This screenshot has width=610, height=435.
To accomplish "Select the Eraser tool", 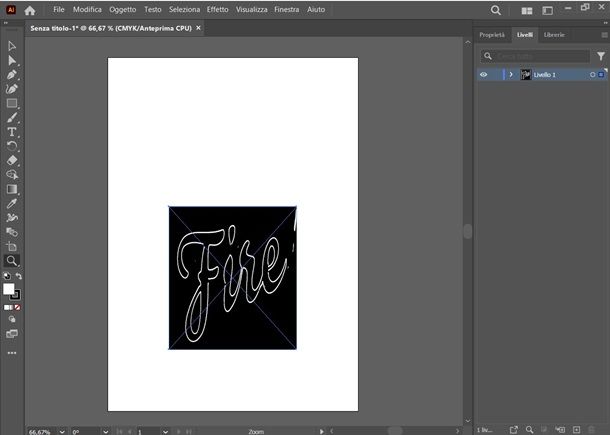I will 12,160.
